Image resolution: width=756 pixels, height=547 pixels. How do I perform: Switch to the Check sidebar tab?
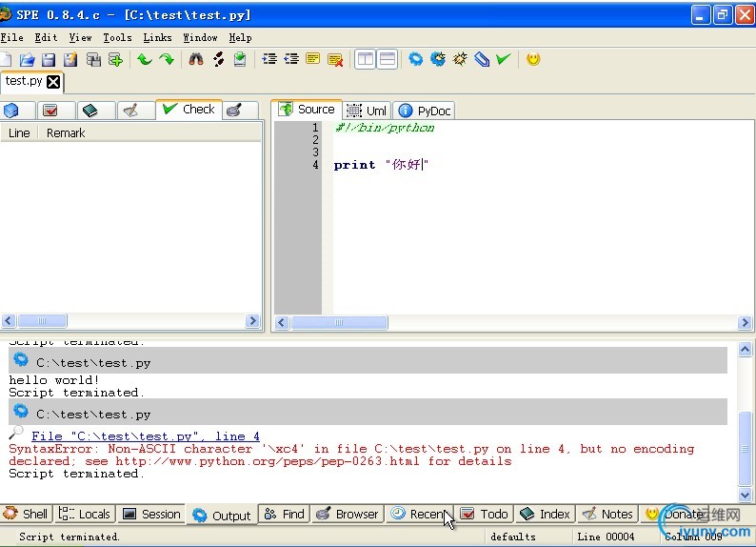point(189,109)
